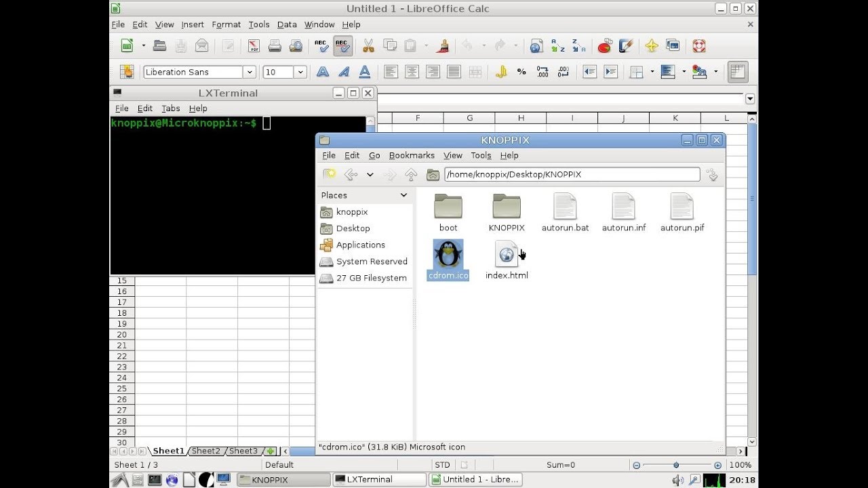Apply percent number format
Viewport: 868px width, 488px height.
[521, 72]
